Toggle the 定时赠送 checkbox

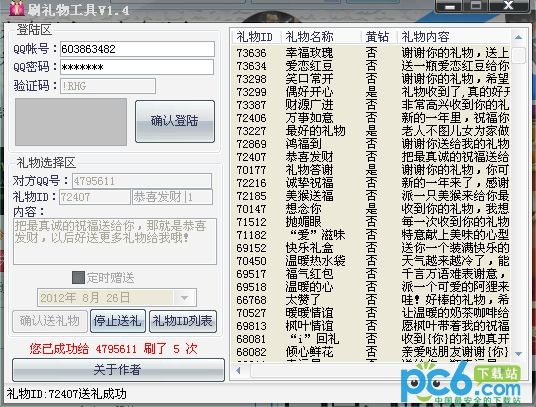[x=78, y=278]
